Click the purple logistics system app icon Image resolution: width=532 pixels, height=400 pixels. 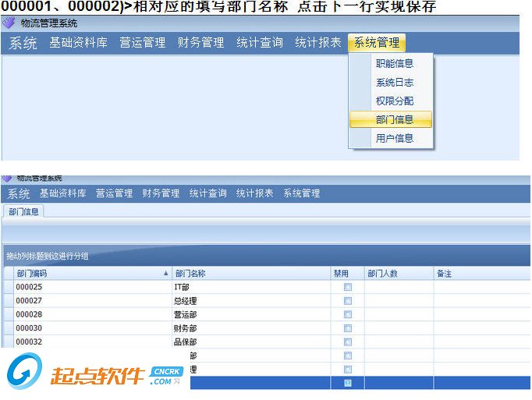9,23
